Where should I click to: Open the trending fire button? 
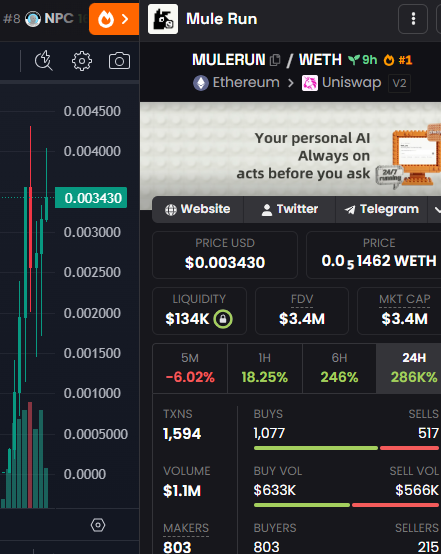pyautogui.click(x=114, y=19)
